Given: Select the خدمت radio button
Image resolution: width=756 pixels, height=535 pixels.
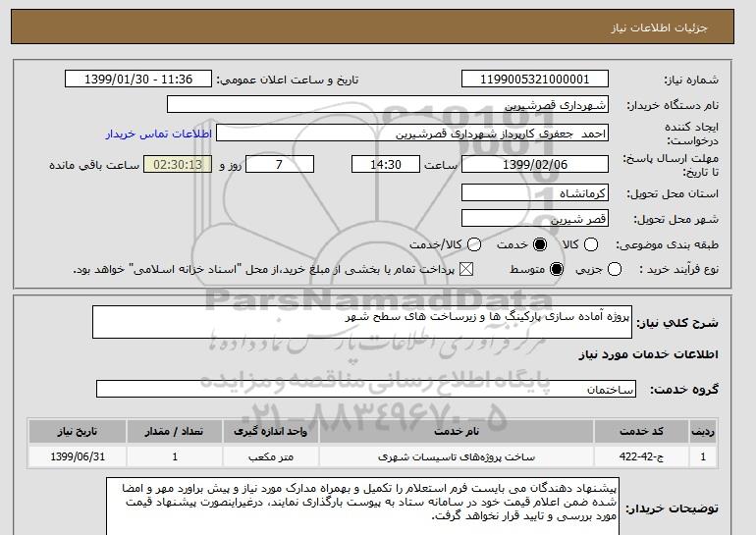Looking at the screenshot, I should [x=540, y=244].
